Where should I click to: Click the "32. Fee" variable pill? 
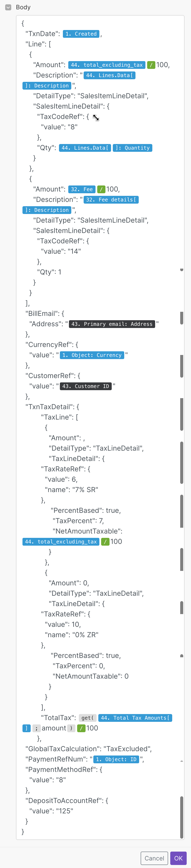[82, 189]
